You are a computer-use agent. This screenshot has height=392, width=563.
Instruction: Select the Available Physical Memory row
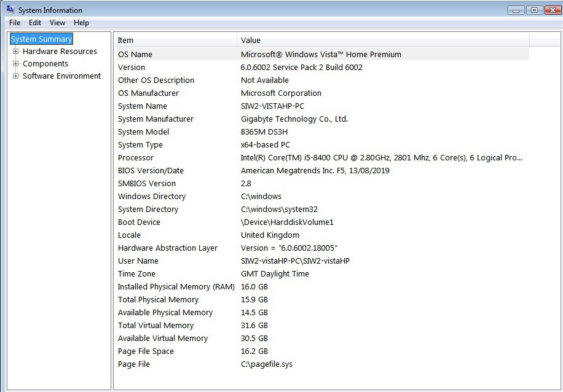click(322, 313)
